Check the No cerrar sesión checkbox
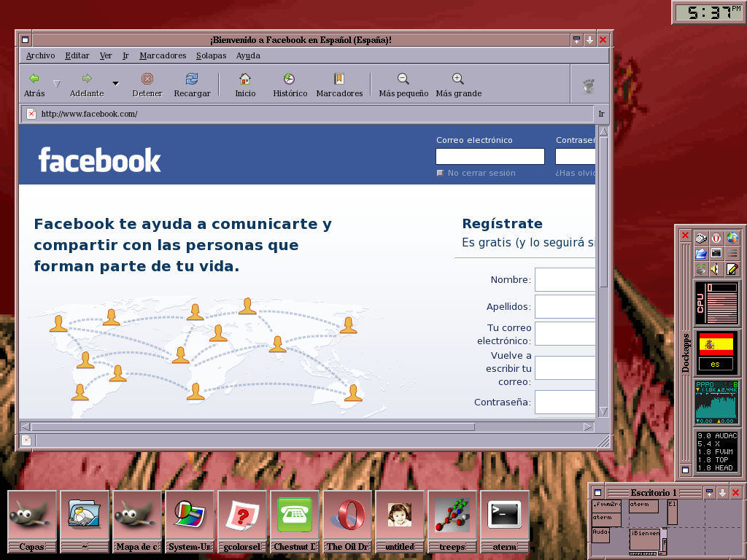Screen dimensions: 747x560 point(440,173)
